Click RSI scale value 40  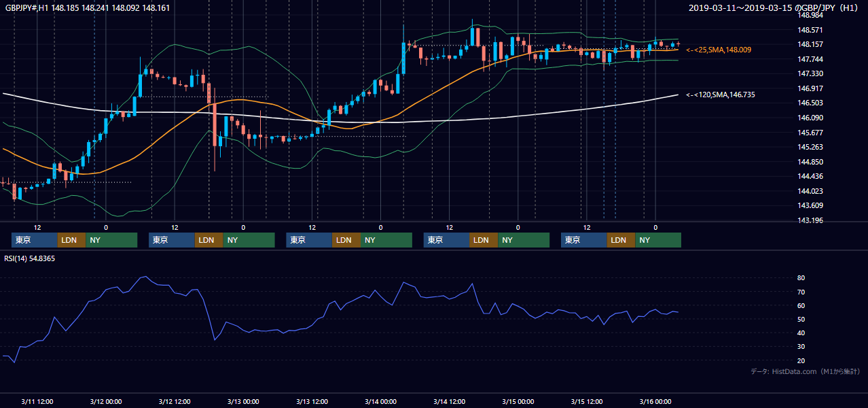coord(801,333)
